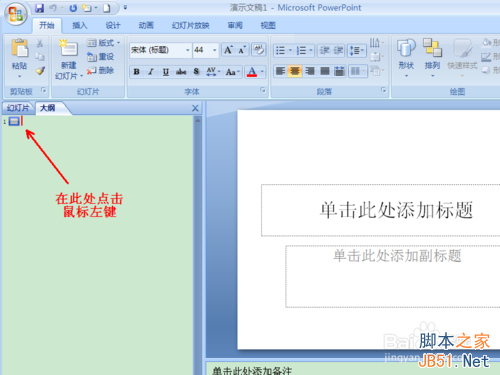500x375 pixels.
Task: Select the Outline pane tab
Action: coord(47,108)
